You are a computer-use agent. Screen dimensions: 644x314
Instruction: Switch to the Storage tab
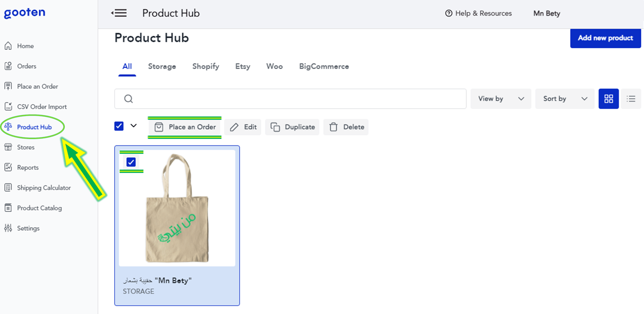coord(162,66)
